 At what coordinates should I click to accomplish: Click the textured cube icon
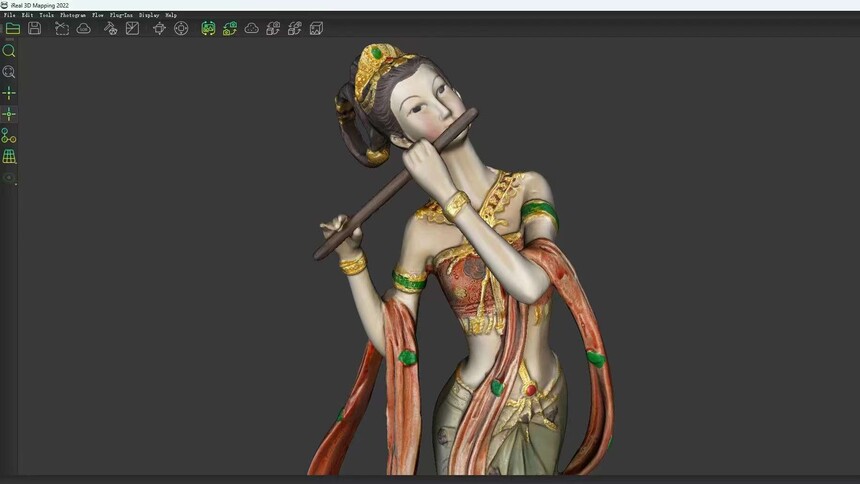click(x=316, y=28)
